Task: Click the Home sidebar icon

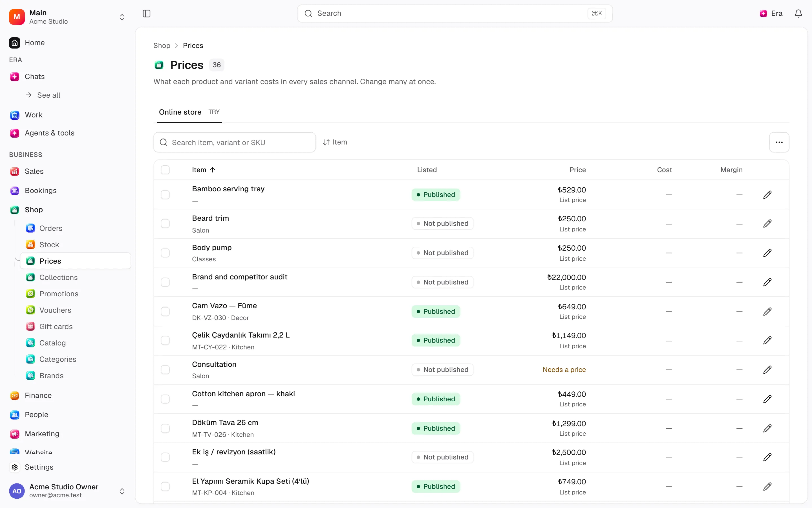Action: [14, 43]
